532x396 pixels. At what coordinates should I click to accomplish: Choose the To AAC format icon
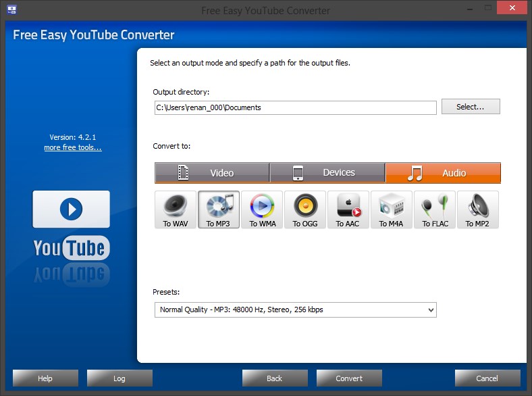[348, 209]
